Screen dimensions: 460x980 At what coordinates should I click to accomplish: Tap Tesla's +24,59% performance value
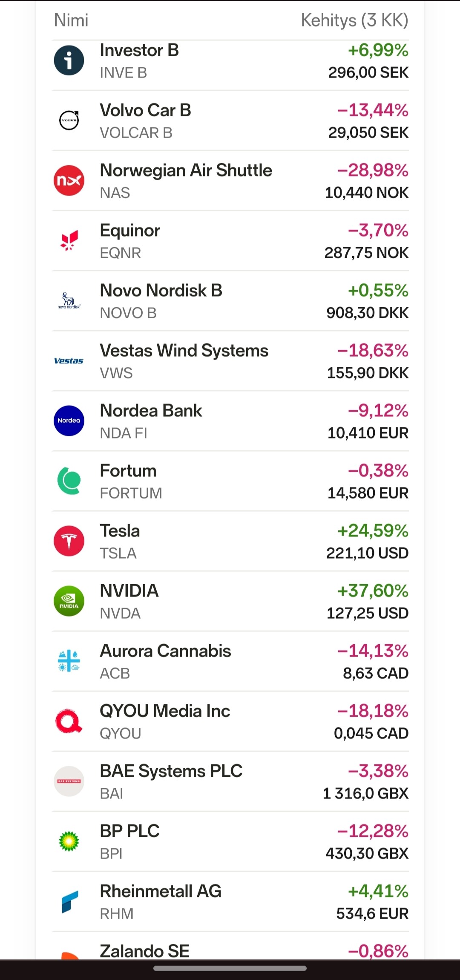(373, 531)
